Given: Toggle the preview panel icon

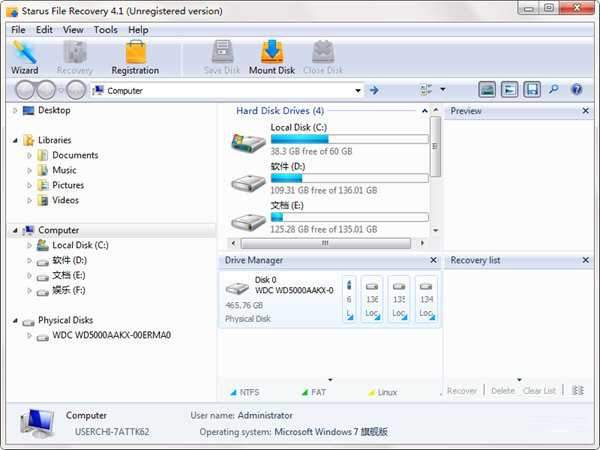Looking at the screenshot, I should 487,90.
